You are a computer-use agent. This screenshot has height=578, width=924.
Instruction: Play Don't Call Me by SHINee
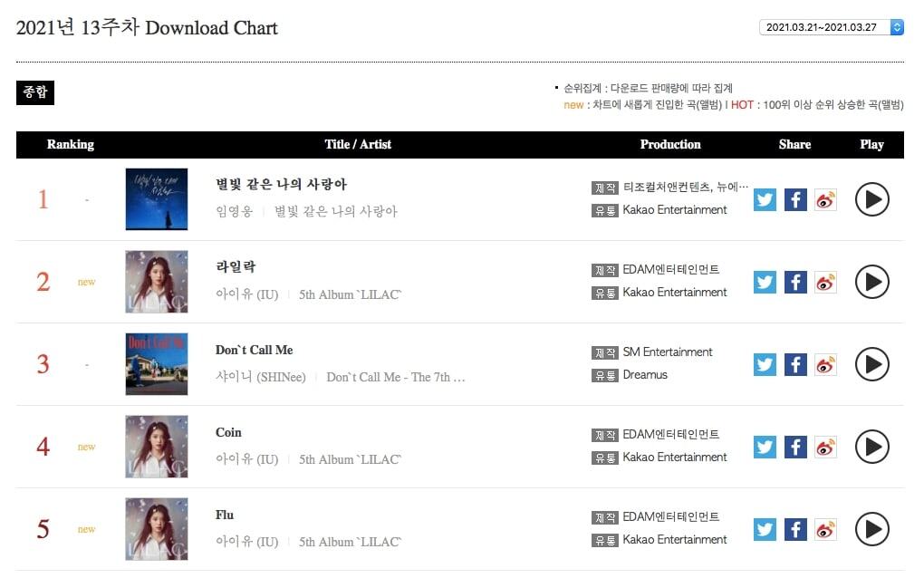(871, 364)
